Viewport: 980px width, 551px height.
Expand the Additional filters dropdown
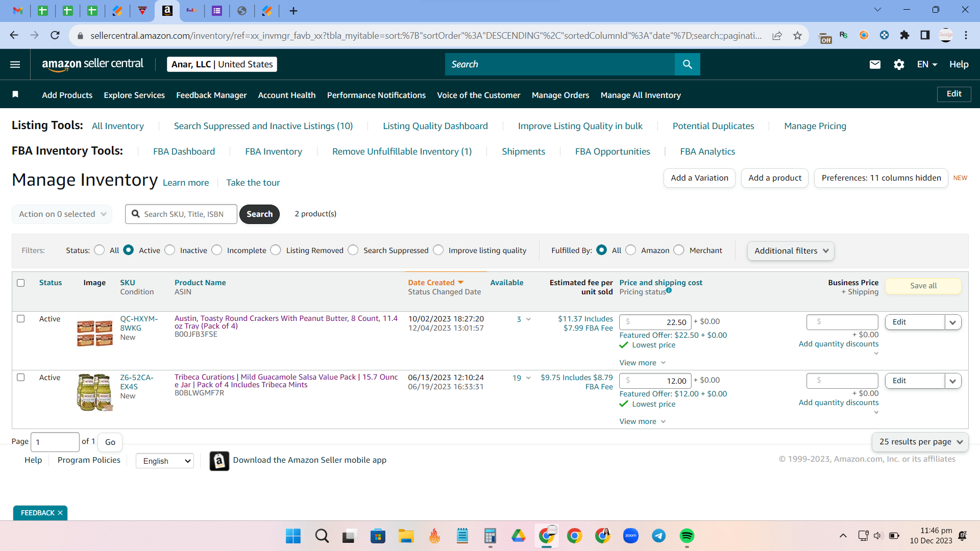pos(791,251)
